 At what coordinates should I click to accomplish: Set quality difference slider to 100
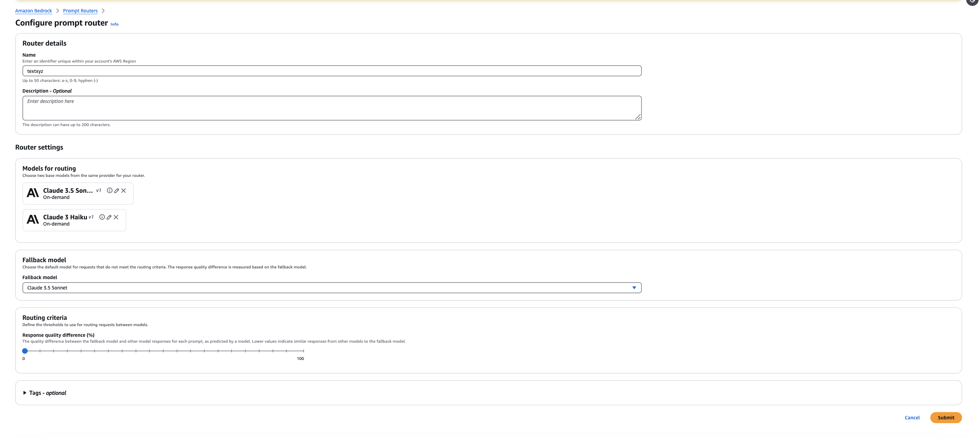(x=303, y=351)
